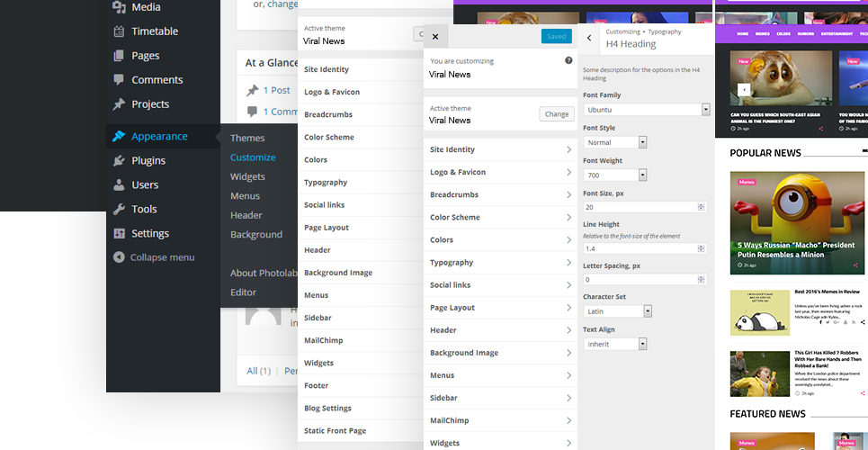Expand Color Scheme in front customizer panel
Image resolution: width=868 pixels, height=450 pixels.
point(500,217)
